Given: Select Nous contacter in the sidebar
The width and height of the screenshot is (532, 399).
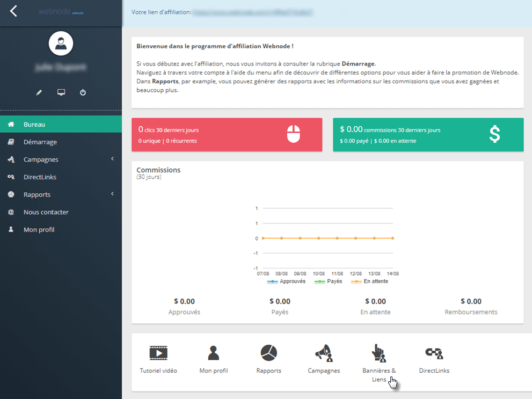Looking at the screenshot, I should click(x=61, y=212).
